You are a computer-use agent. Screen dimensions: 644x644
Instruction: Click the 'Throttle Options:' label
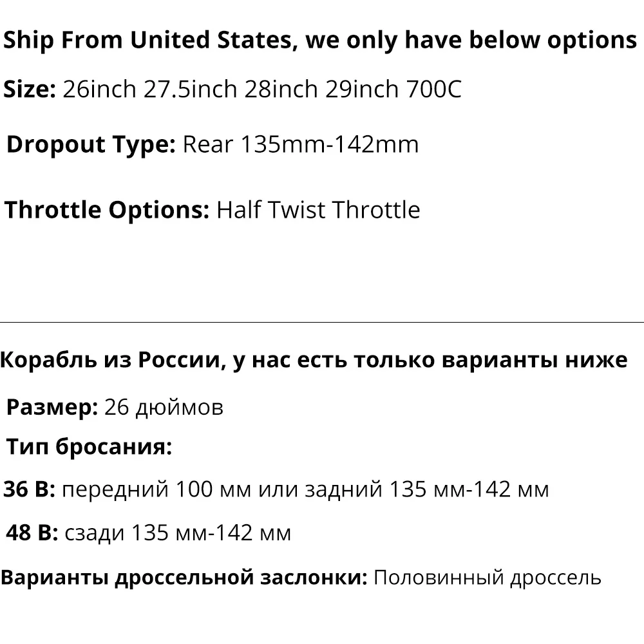click(x=107, y=210)
